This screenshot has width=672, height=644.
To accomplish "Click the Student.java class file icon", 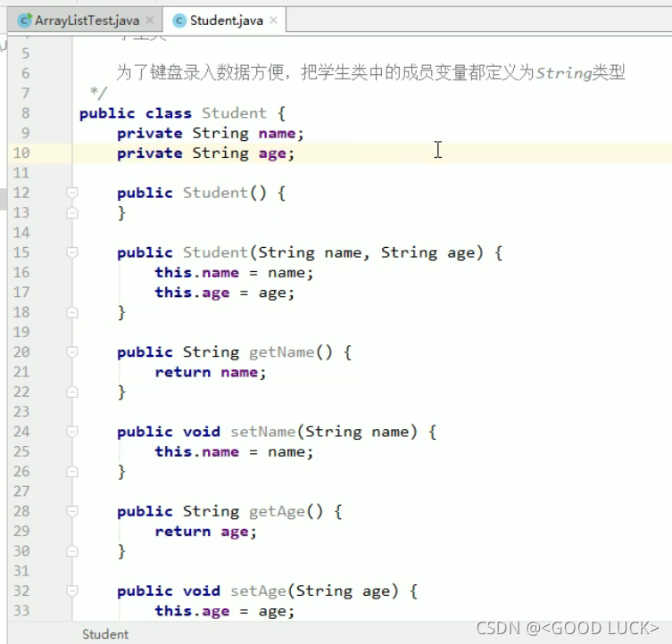I will 178,21.
